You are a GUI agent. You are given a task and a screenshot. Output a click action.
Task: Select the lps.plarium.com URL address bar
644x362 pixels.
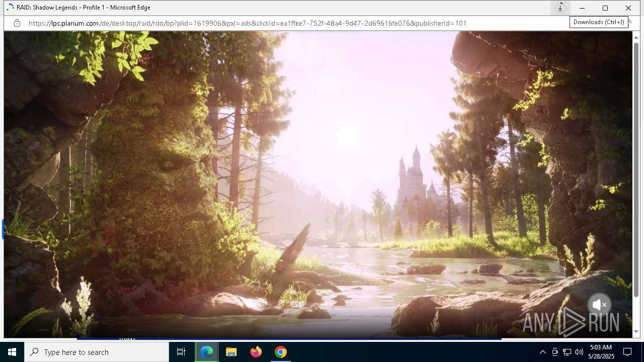[248, 23]
